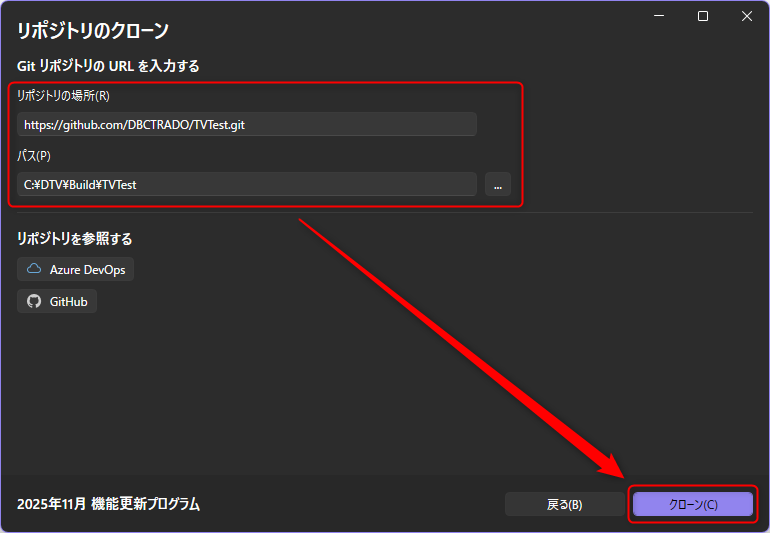Click the Azure DevOps cloud icon
The width and height of the screenshot is (770, 533).
[35, 270]
